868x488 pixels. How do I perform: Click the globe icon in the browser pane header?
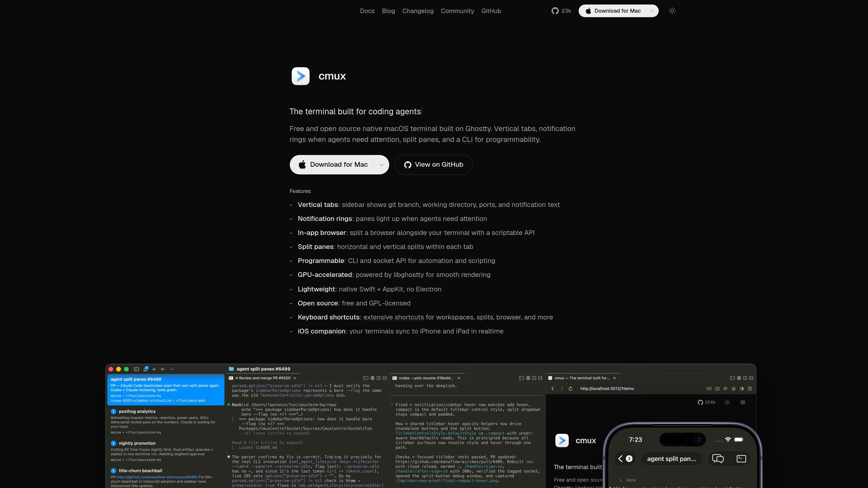(x=739, y=378)
